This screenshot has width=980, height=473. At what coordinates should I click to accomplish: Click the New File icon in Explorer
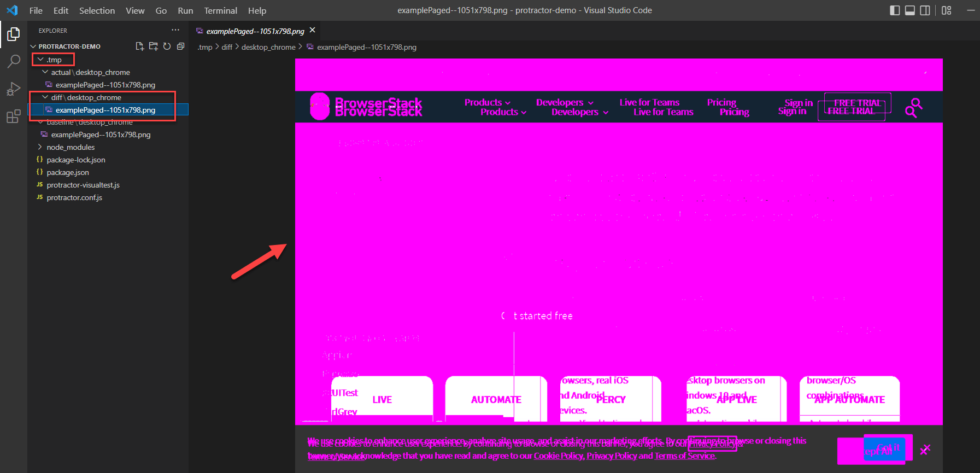pos(140,46)
